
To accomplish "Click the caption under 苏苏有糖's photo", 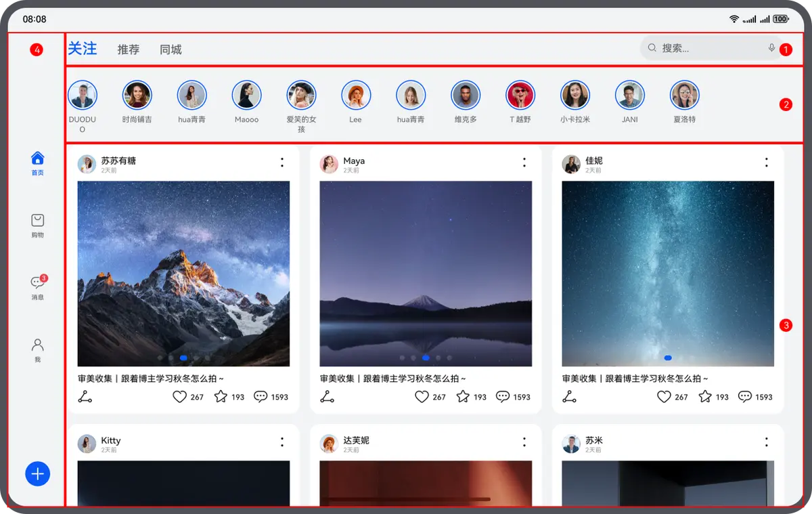I will coord(150,379).
